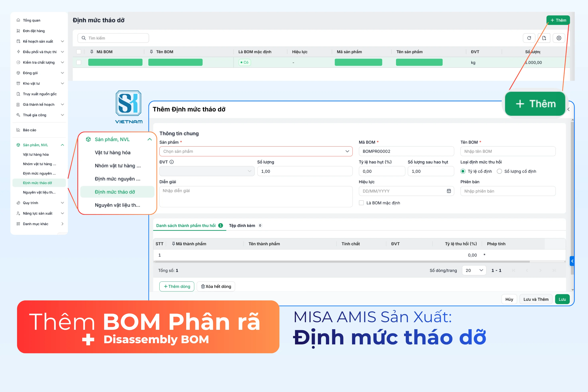Click Danh mục khác grid icon
This screenshot has height=392, width=588.
[18, 224]
